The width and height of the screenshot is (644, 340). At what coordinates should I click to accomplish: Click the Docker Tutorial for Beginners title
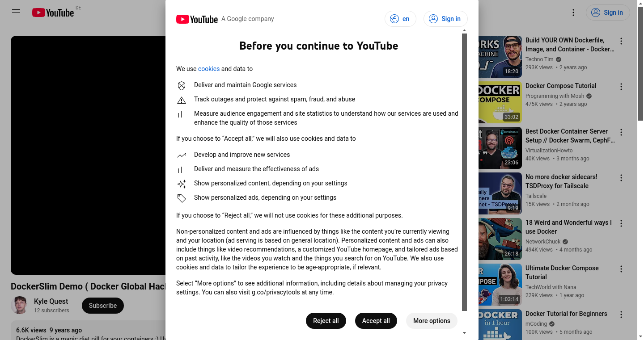tap(566, 314)
